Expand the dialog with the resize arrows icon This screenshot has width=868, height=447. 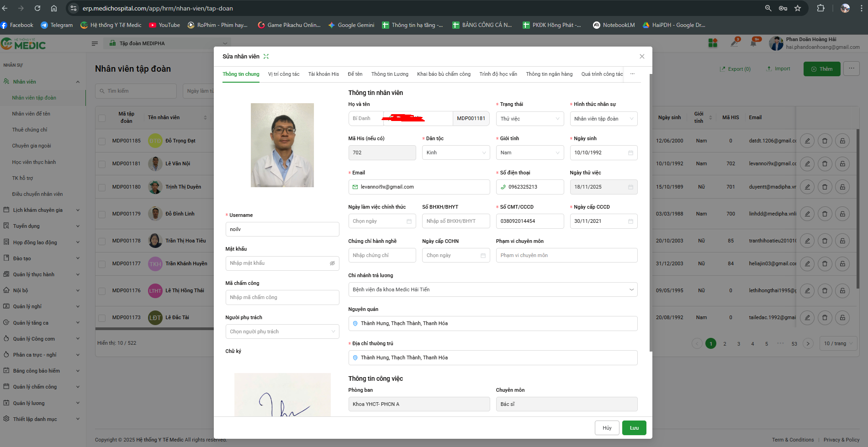[266, 56]
